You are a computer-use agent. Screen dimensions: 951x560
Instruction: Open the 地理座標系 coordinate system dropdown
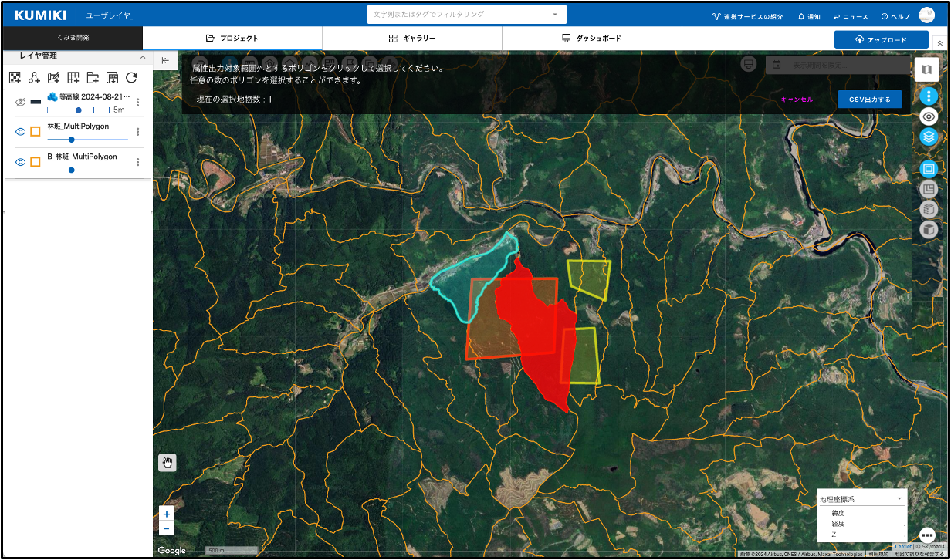pos(861,499)
